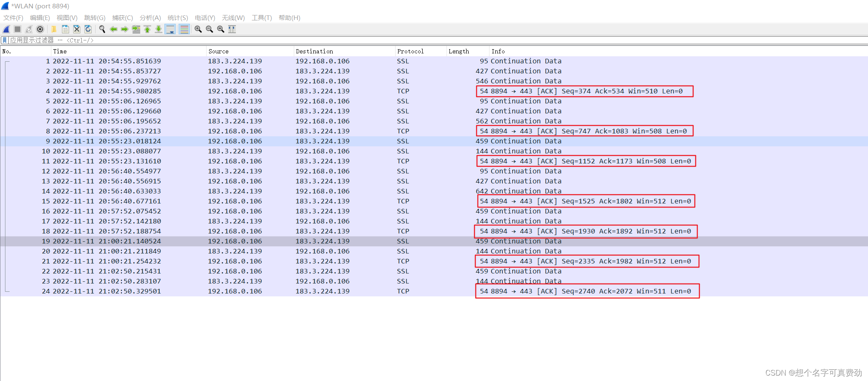The image size is (868, 381).
Task: Save this capture file
Action: pyautogui.click(x=66, y=29)
